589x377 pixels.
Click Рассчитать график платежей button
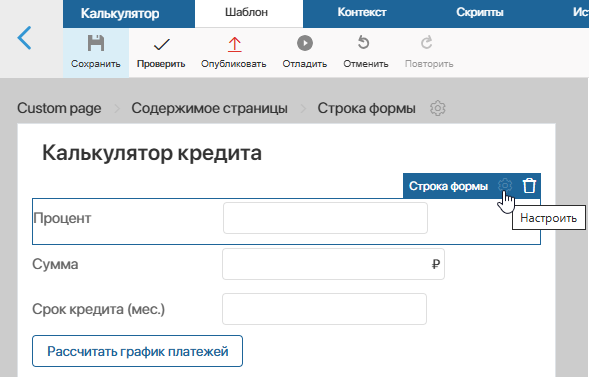pos(137,351)
